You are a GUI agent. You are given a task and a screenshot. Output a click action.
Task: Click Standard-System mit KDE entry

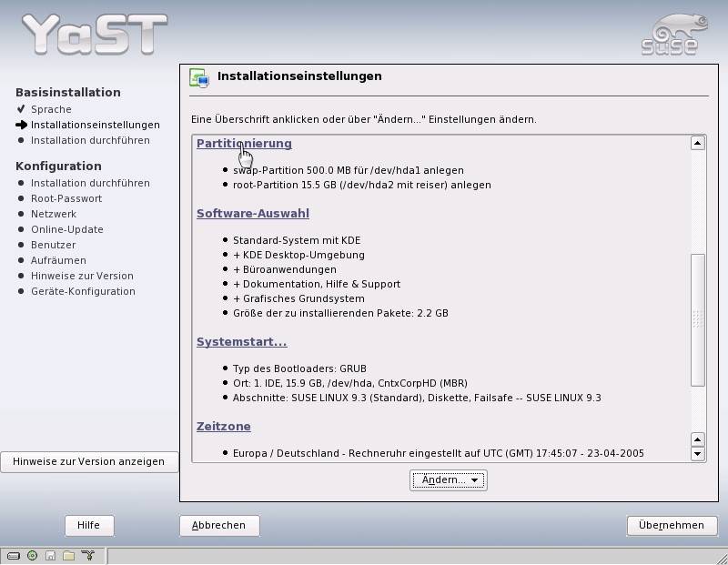click(297, 240)
